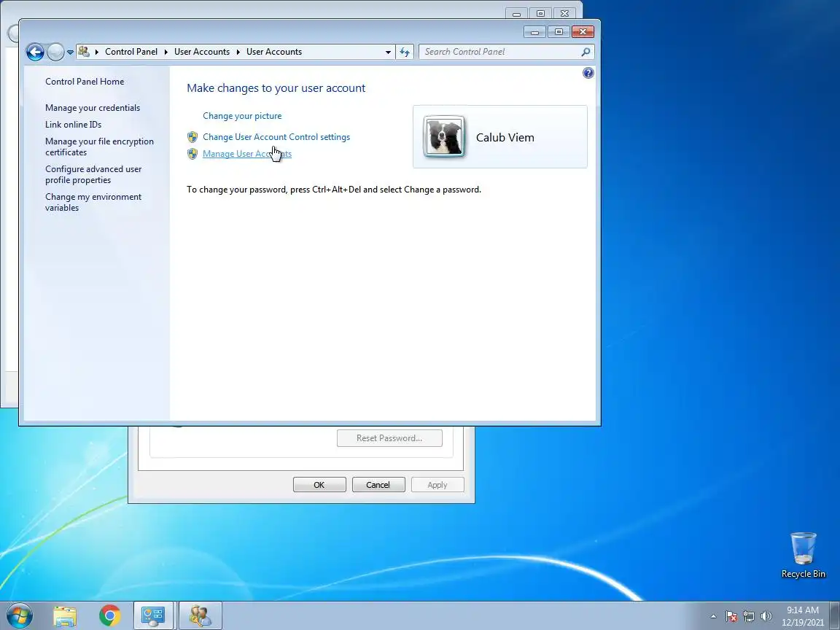Open the Action Center flag icon
The image size is (840, 630).
731,617
